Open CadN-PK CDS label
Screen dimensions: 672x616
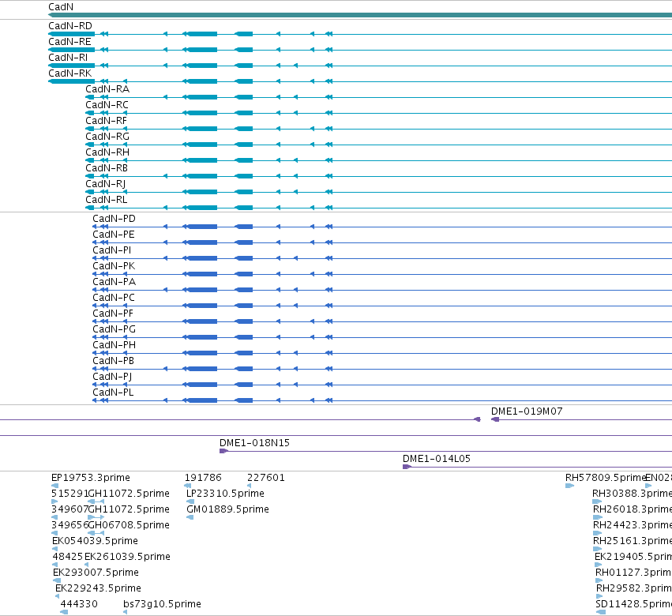coord(114,266)
